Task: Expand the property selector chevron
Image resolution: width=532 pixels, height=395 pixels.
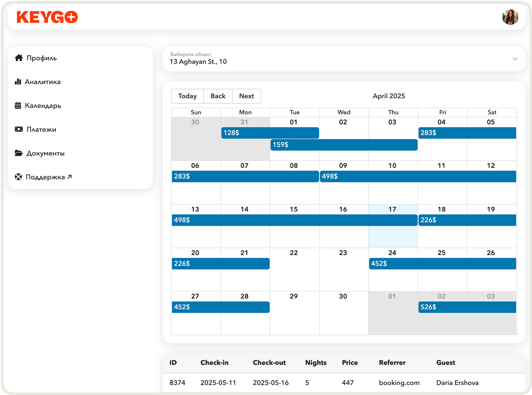Action: tap(515, 59)
